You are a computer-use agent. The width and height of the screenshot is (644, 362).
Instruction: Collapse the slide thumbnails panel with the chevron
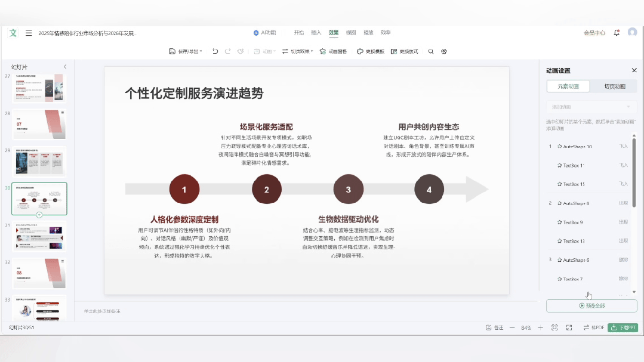coord(65,67)
